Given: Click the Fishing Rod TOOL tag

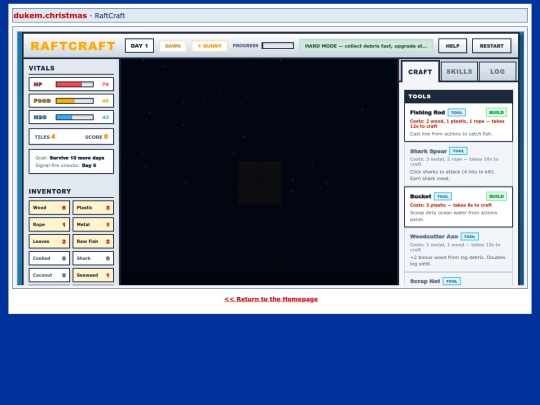Looking at the screenshot, I should coord(457,112).
